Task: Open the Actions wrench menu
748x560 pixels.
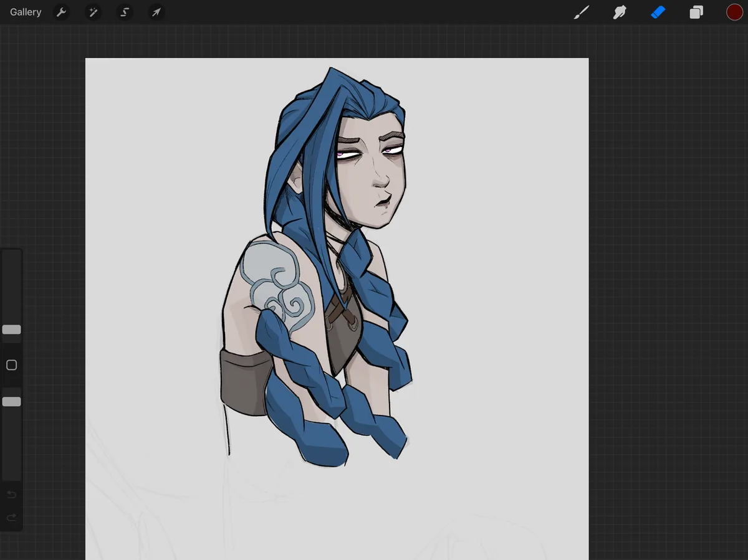Action: click(x=61, y=12)
